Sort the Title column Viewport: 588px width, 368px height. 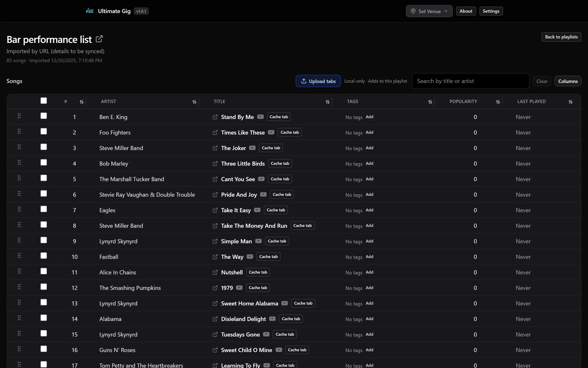[327, 102]
